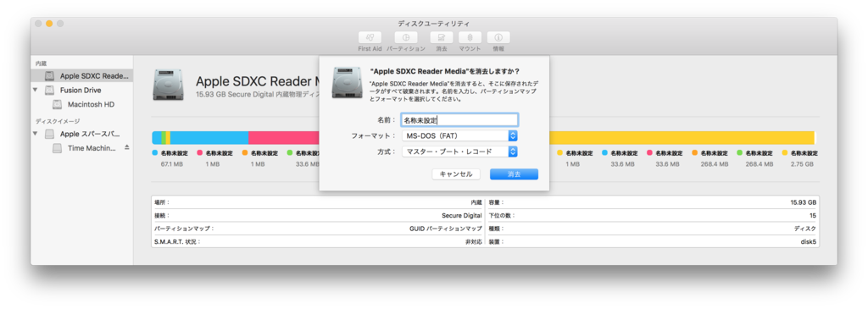Click the 67.1 MB blue partition legend
The image size is (868, 309).
[x=170, y=158]
